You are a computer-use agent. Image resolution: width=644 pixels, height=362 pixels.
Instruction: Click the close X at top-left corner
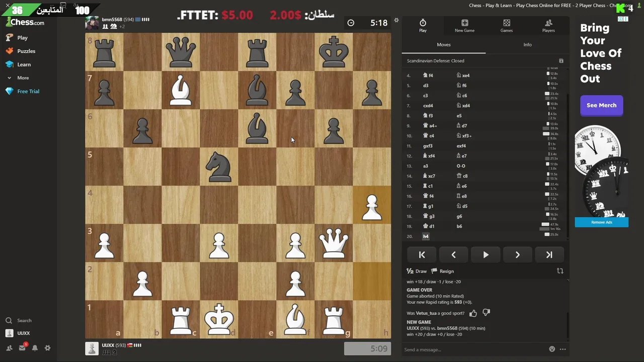point(8,5)
